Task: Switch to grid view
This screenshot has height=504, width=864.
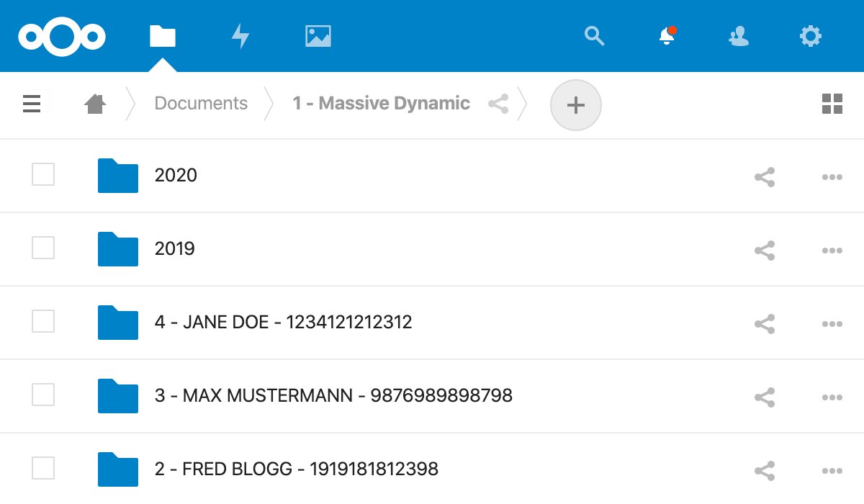Action: [x=832, y=104]
